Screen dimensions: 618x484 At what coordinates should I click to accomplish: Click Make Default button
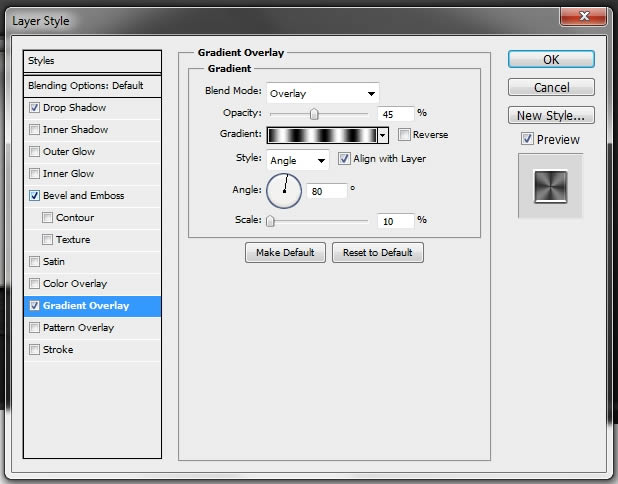click(x=285, y=252)
